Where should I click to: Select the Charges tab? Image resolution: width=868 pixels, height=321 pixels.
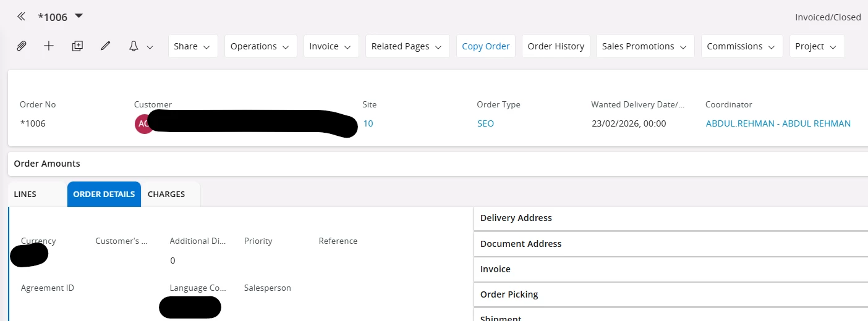coord(166,194)
